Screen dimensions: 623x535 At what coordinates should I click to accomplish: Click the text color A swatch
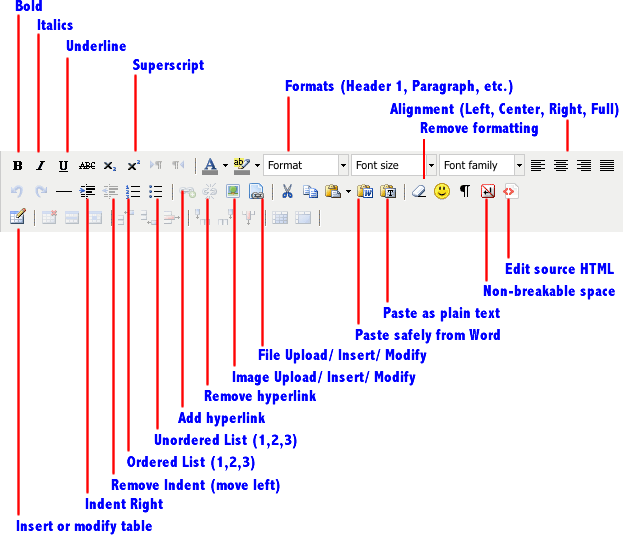(208, 165)
